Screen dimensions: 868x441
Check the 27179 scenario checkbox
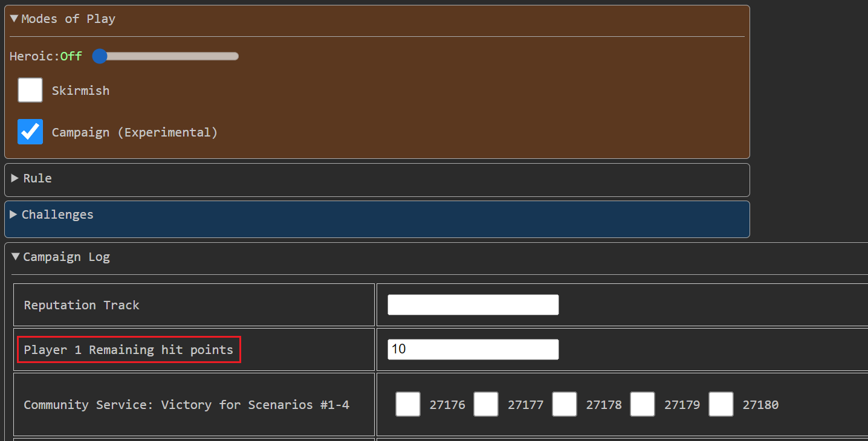point(643,404)
